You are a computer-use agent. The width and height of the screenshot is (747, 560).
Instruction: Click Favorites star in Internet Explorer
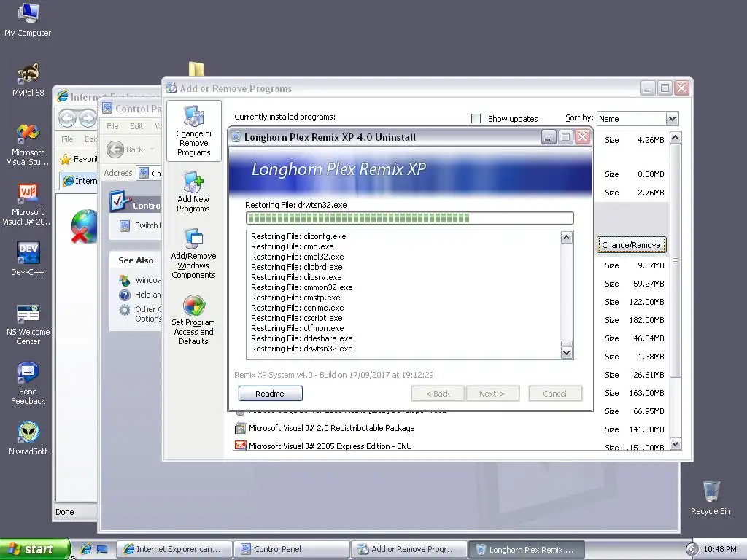point(65,159)
